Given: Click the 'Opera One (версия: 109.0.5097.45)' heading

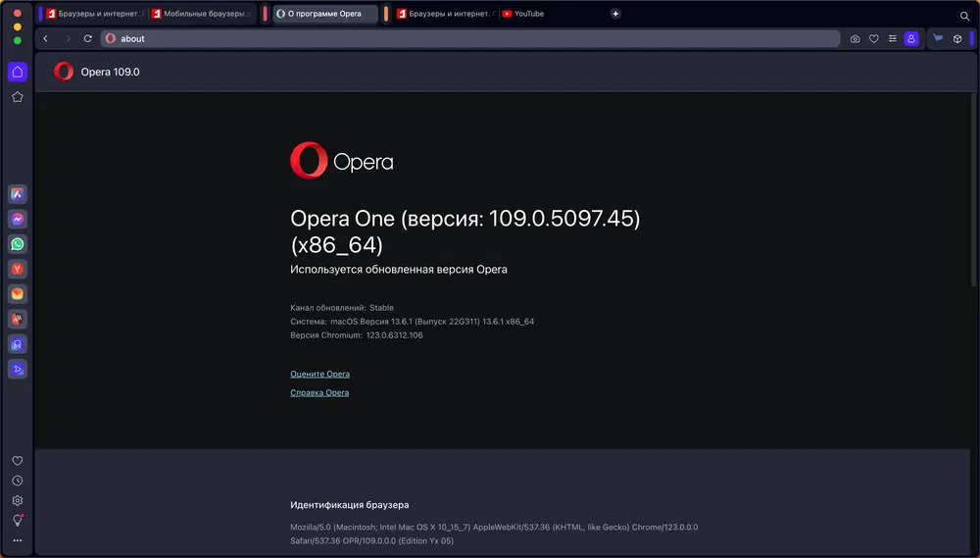Looking at the screenshot, I should (465, 231).
